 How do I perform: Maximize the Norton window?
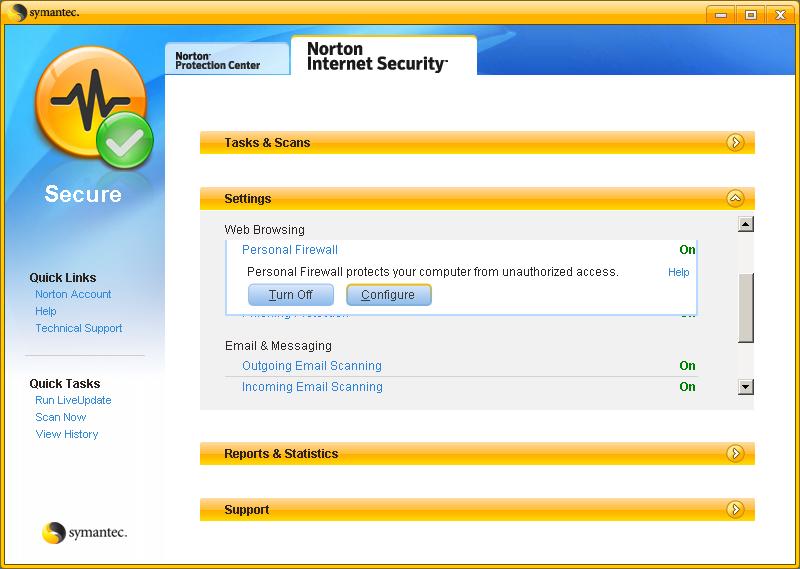tap(751, 15)
